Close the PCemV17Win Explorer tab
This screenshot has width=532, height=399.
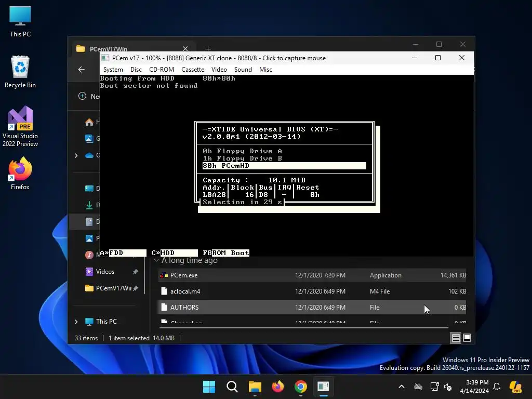coord(185,49)
